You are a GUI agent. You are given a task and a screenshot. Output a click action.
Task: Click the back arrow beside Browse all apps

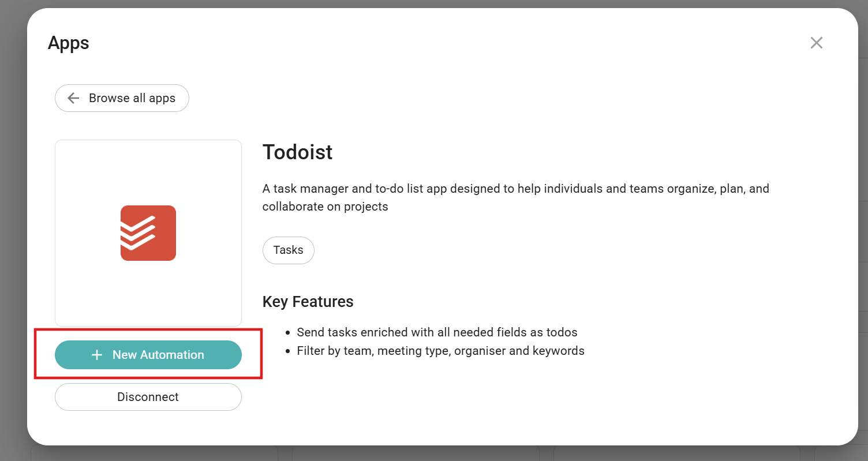tap(73, 98)
